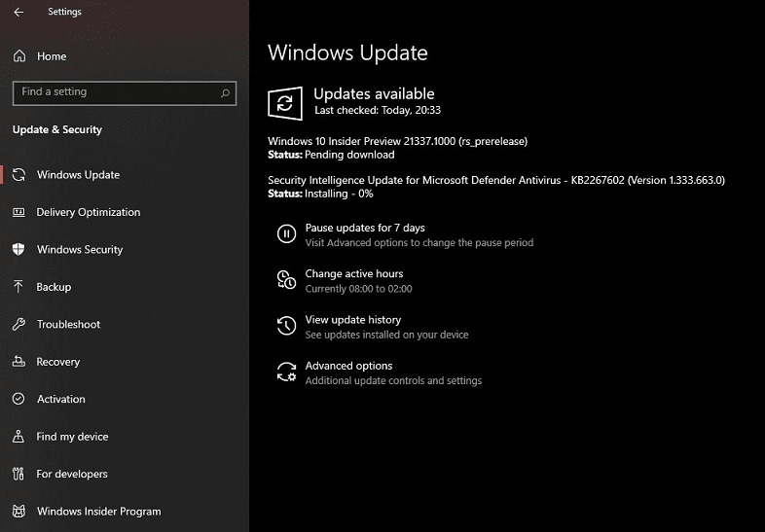
Task: Click the Find my device icon
Action: 18,436
